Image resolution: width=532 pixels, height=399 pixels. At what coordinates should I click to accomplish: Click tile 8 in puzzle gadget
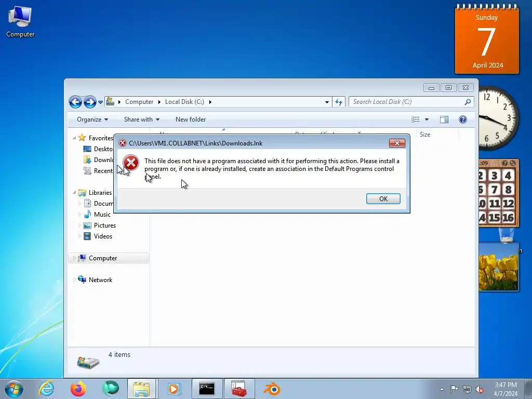pyautogui.click(x=508, y=189)
